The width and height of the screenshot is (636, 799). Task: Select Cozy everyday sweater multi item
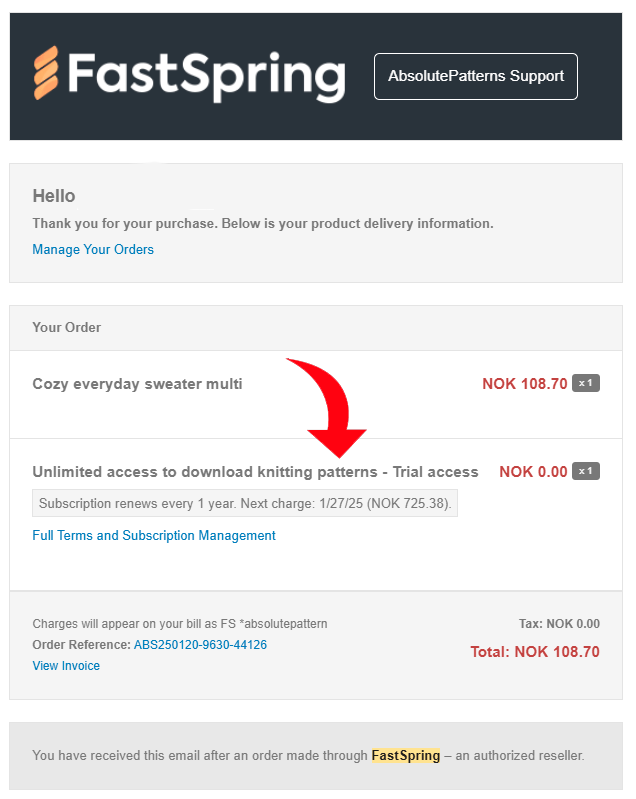[137, 384]
